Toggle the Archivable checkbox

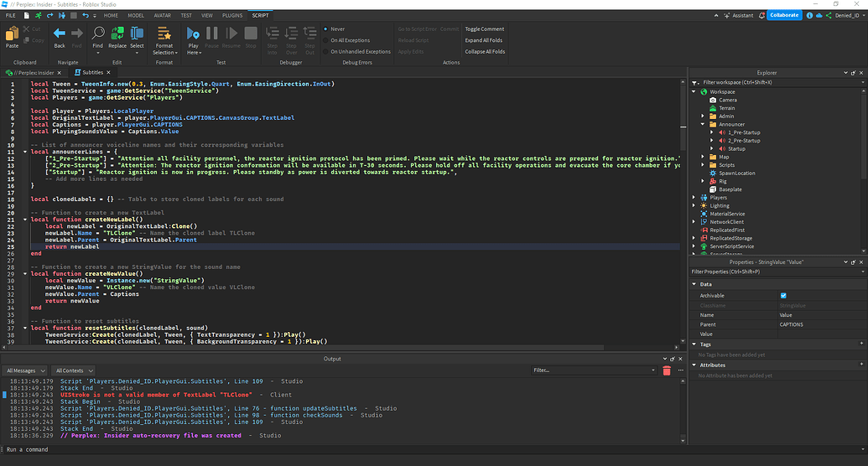(783, 295)
